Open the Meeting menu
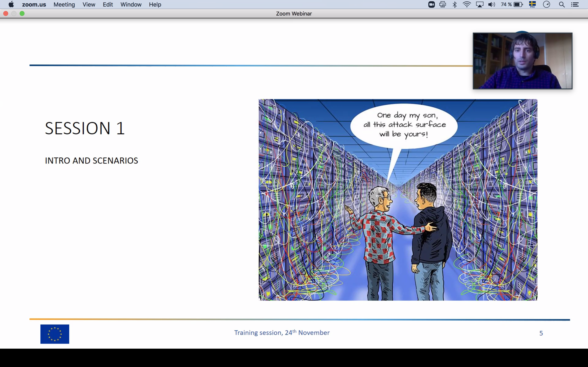 pos(64,5)
